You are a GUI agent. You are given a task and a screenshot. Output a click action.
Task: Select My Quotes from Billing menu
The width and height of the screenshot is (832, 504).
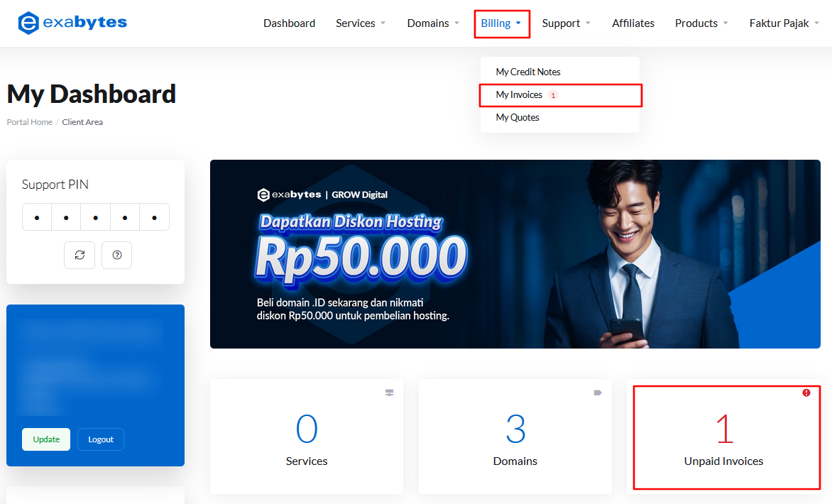(x=560, y=117)
